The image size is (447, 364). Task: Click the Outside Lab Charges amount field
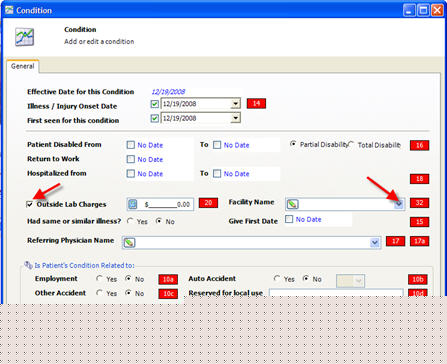[x=160, y=204]
